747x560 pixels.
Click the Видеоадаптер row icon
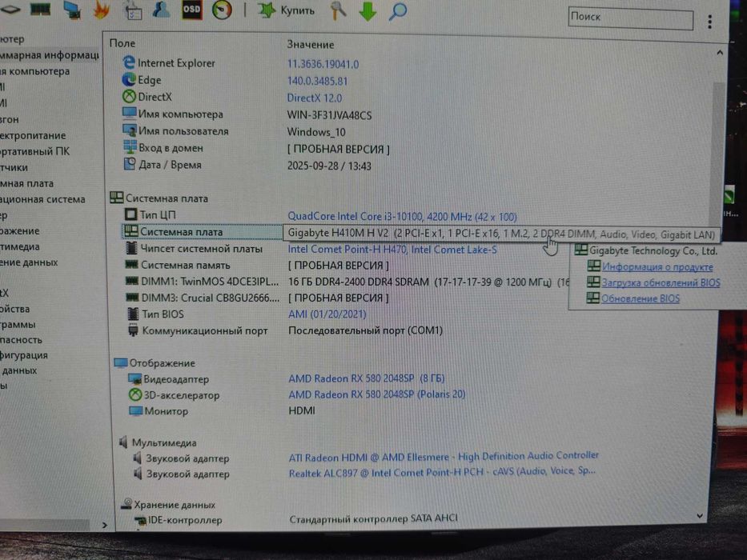click(x=135, y=379)
